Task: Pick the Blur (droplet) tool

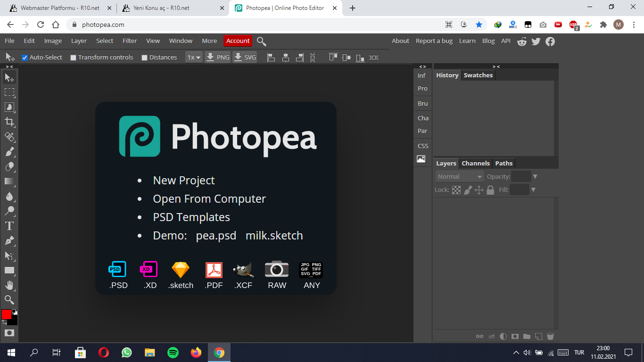Action: tap(9, 196)
